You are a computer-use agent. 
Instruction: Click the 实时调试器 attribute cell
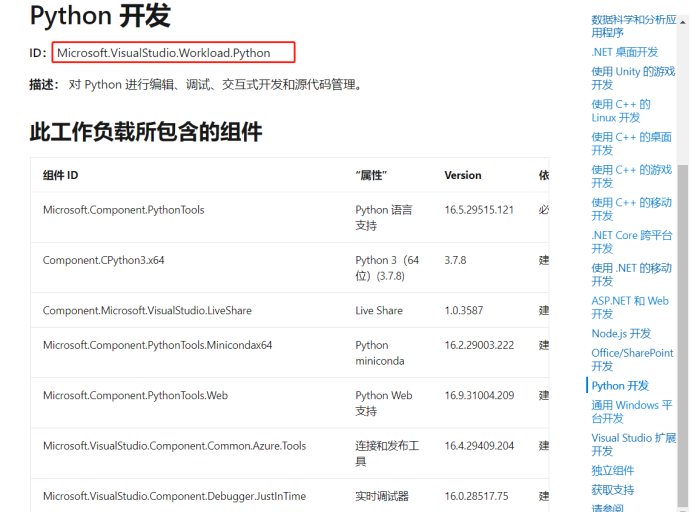point(382,496)
